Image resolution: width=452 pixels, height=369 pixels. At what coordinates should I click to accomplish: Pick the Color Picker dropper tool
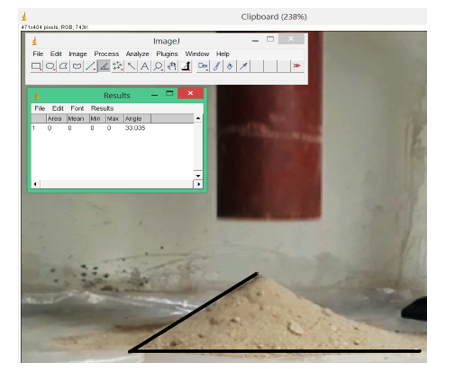[x=186, y=66]
